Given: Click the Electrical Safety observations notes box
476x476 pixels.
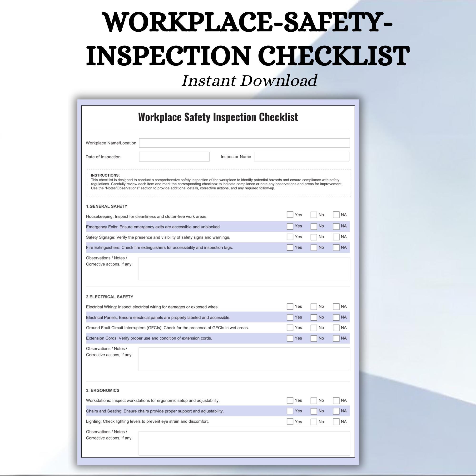Looking at the screenshot, I should point(244,359).
